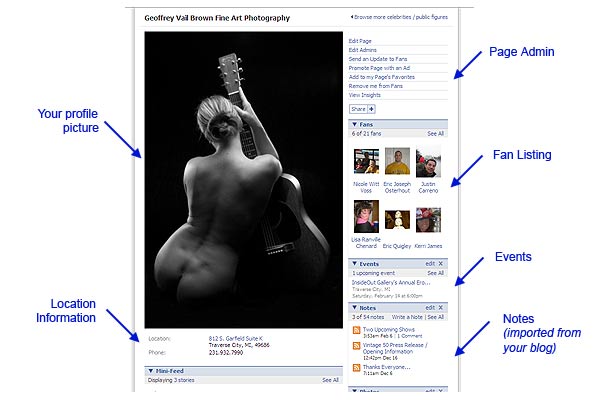The height and width of the screenshot is (400, 600).
Task: Close the Notes box with X
Action: (441, 308)
